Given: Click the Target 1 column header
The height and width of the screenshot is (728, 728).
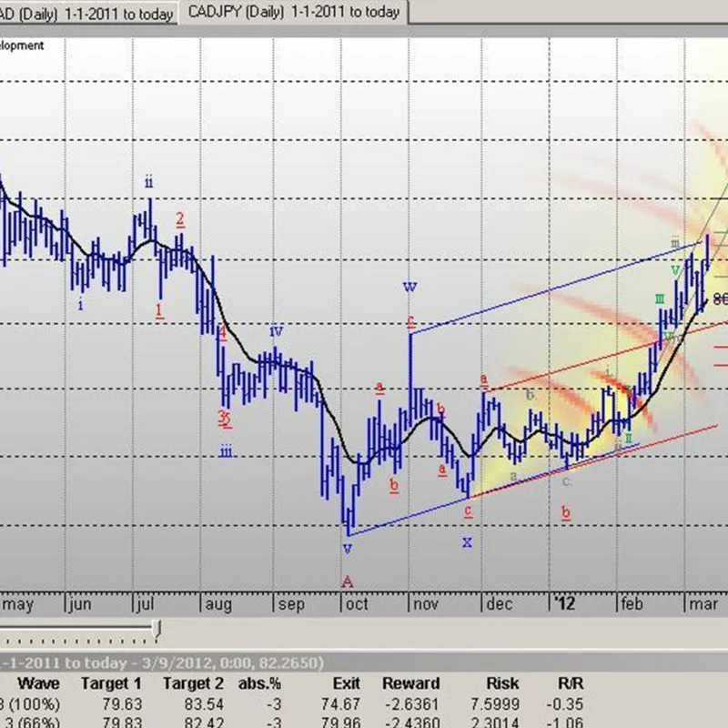Looking at the screenshot, I should [110, 683].
